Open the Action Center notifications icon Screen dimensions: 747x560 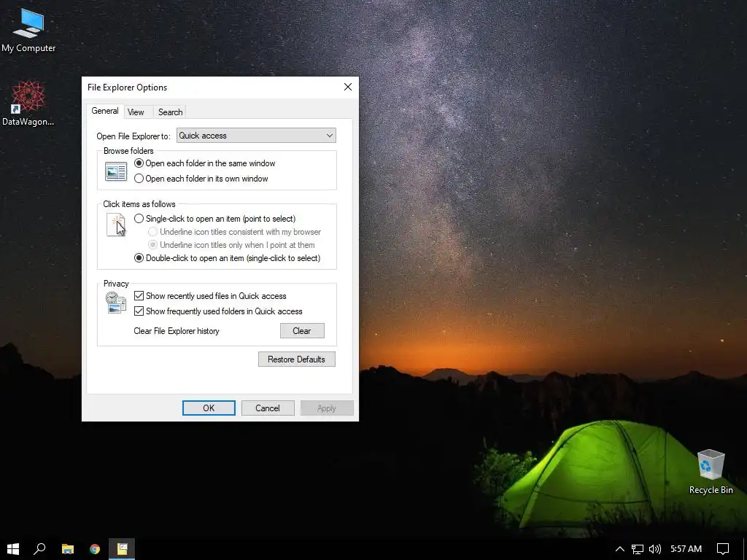(723, 549)
